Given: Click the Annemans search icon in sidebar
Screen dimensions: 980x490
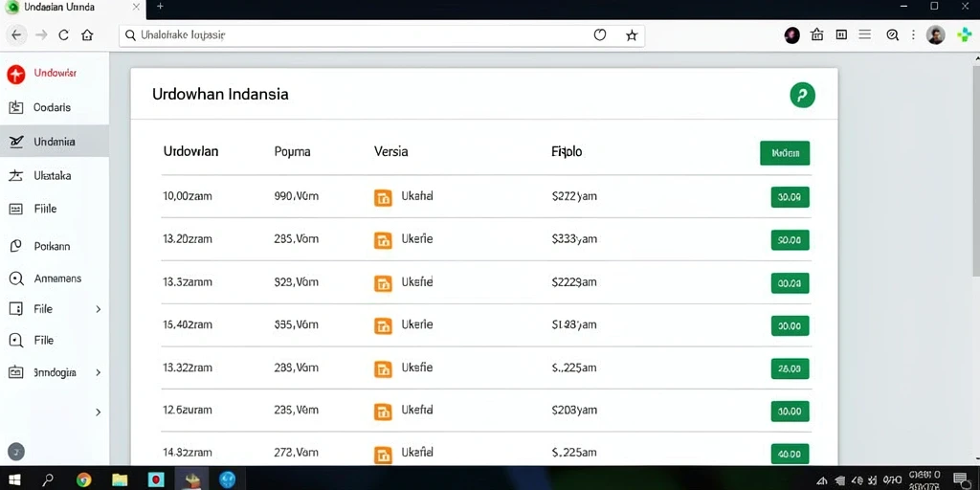Looking at the screenshot, I should pos(15,278).
